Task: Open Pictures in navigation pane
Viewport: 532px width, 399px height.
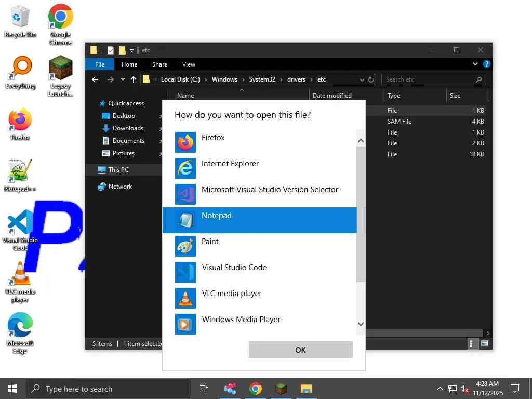Action: (x=124, y=153)
